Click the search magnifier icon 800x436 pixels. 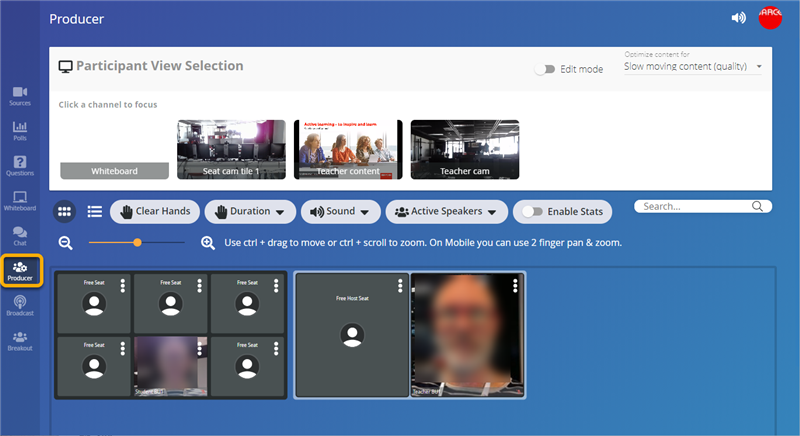coord(757,206)
